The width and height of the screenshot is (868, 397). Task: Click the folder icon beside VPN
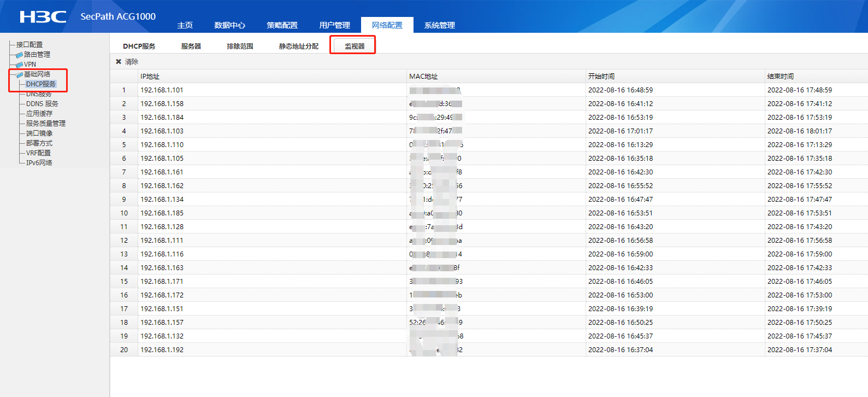[x=19, y=65]
